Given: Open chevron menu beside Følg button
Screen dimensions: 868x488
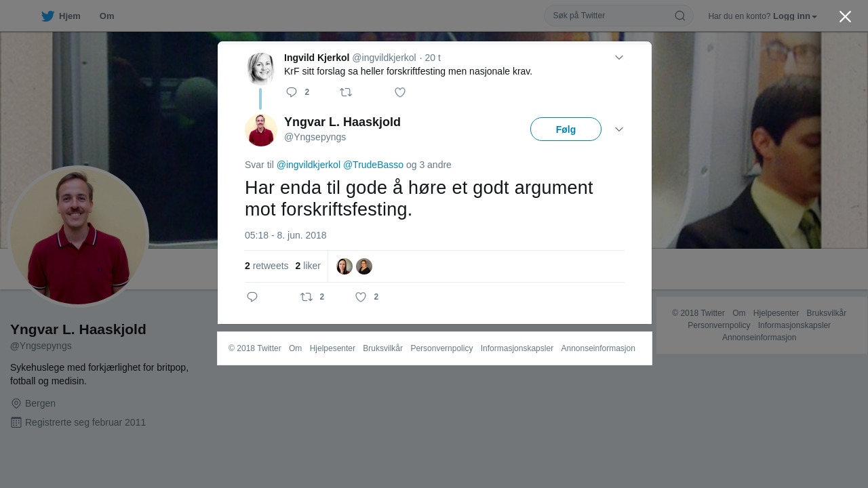Looking at the screenshot, I should (619, 129).
